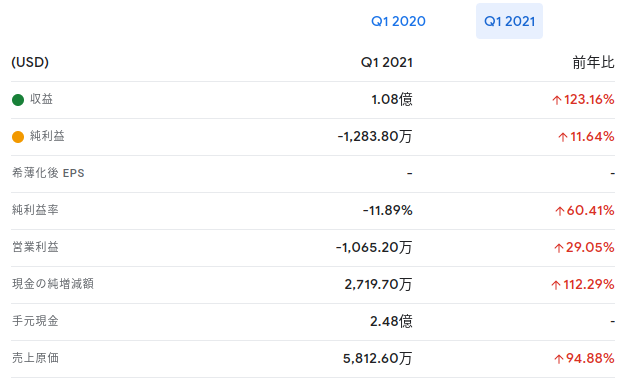Click the 売上原価 row label
627x384 pixels.
coord(35,358)
